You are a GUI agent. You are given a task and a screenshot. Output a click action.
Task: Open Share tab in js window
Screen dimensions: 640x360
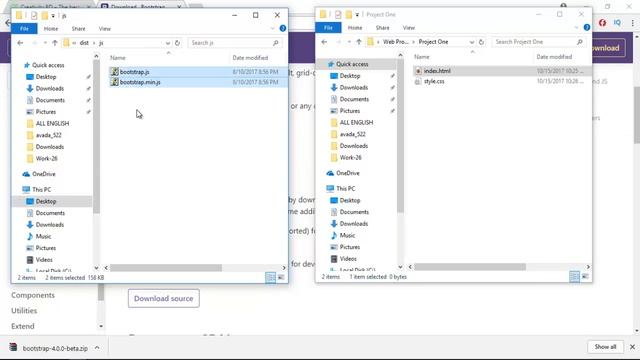(x=78, y=29)
